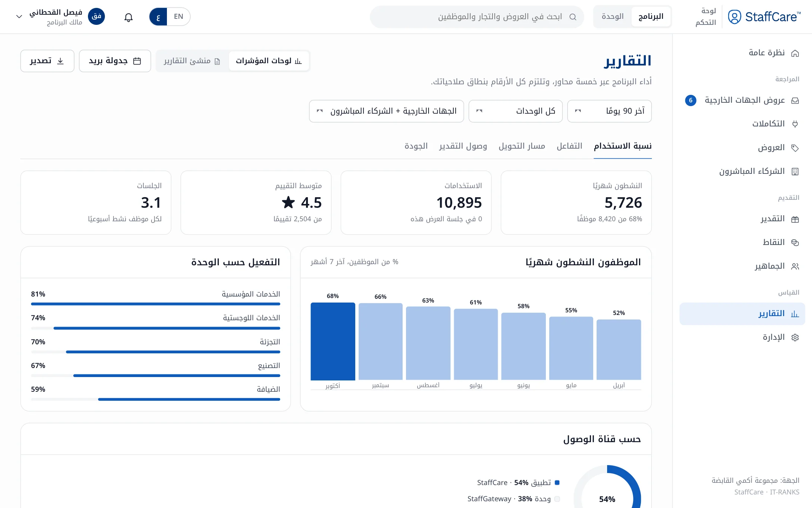Image resolution: width=812 pixels, height=508 pixels.
Task: Switch language to Arabic ع
Action: point(158,17)
